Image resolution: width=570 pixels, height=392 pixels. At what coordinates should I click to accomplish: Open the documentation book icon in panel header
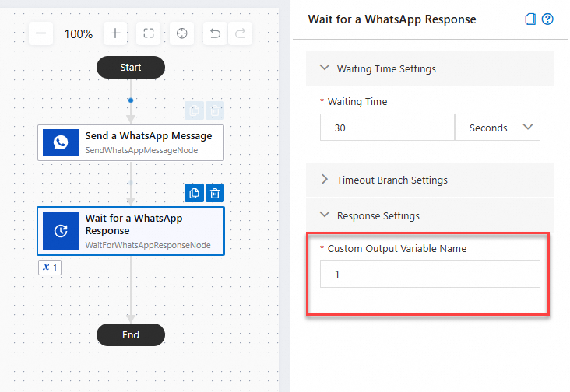[530, 19]
